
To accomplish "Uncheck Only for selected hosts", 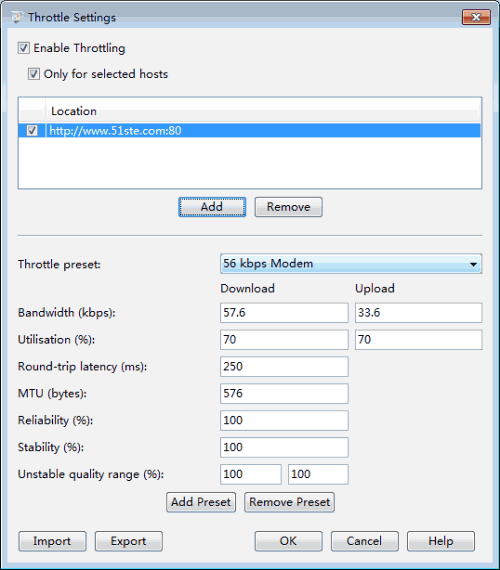I will click(x=34, y=74).
